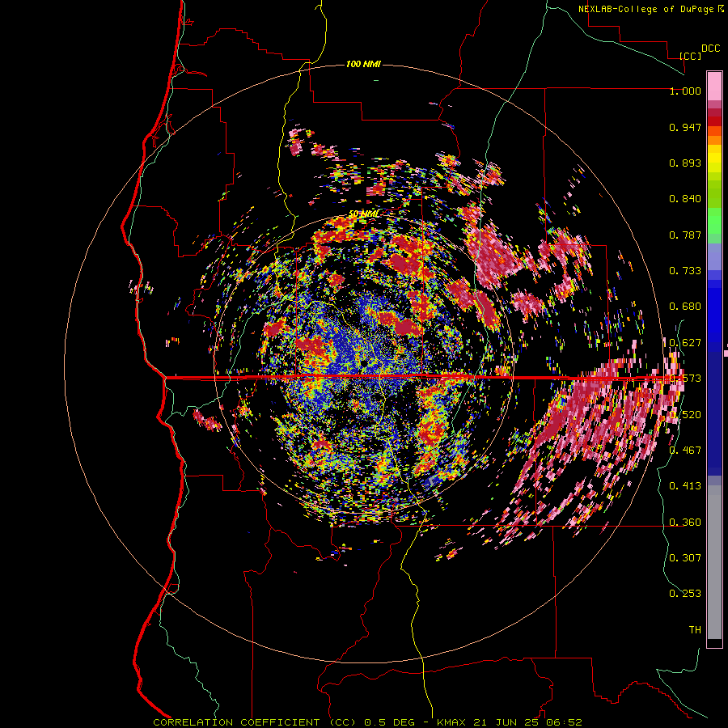Click the 0.787 scale value
Screen dimensions: 728x728
tap(685, 235)
